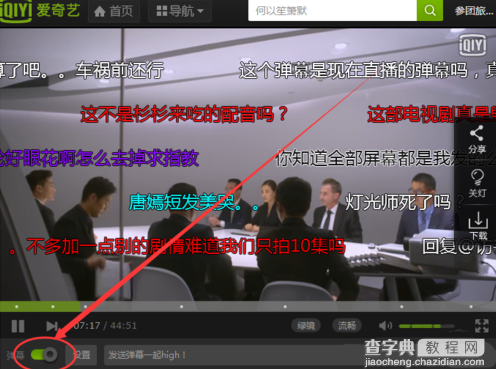Skip to next episode button

click(52, 326)
